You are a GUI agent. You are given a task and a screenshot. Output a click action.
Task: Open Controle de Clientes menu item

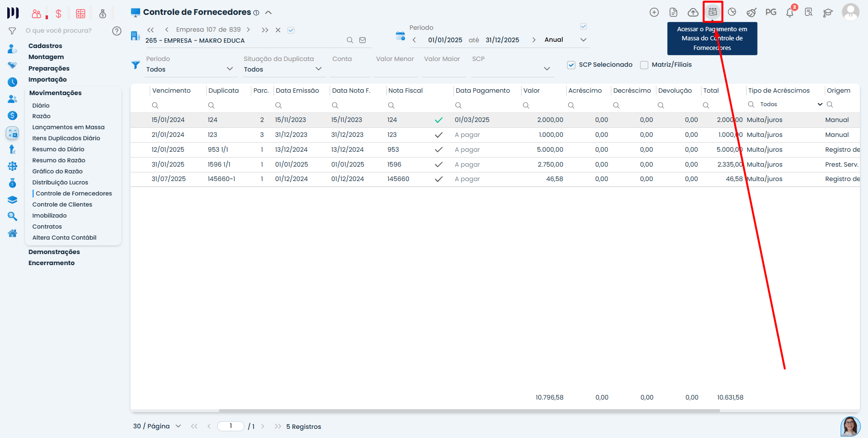62,205
